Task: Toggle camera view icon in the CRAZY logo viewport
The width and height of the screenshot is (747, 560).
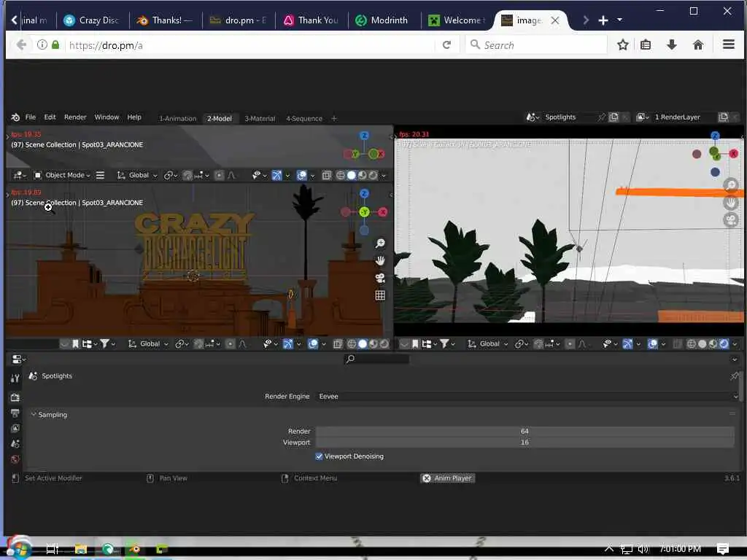Action: pyautogui.click(x=380, y=278)
